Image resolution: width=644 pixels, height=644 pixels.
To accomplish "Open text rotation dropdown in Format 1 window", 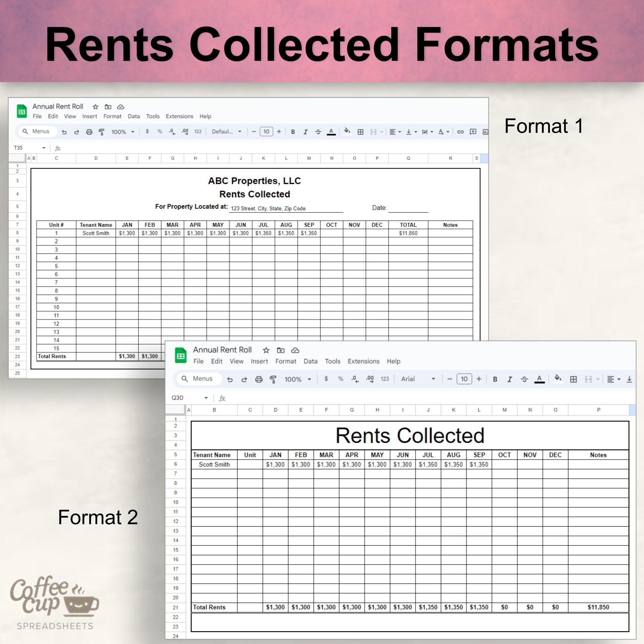I will pyautogui.click(x=444, y=132).
